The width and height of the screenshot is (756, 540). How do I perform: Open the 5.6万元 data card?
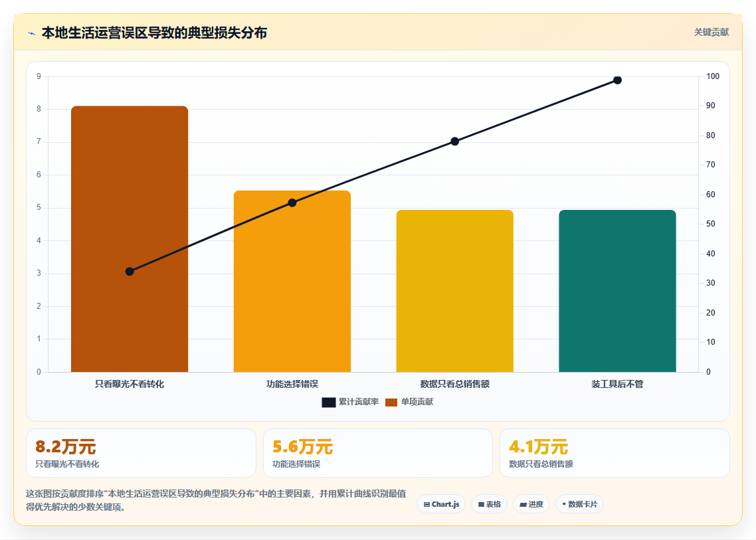click(378, 453)
